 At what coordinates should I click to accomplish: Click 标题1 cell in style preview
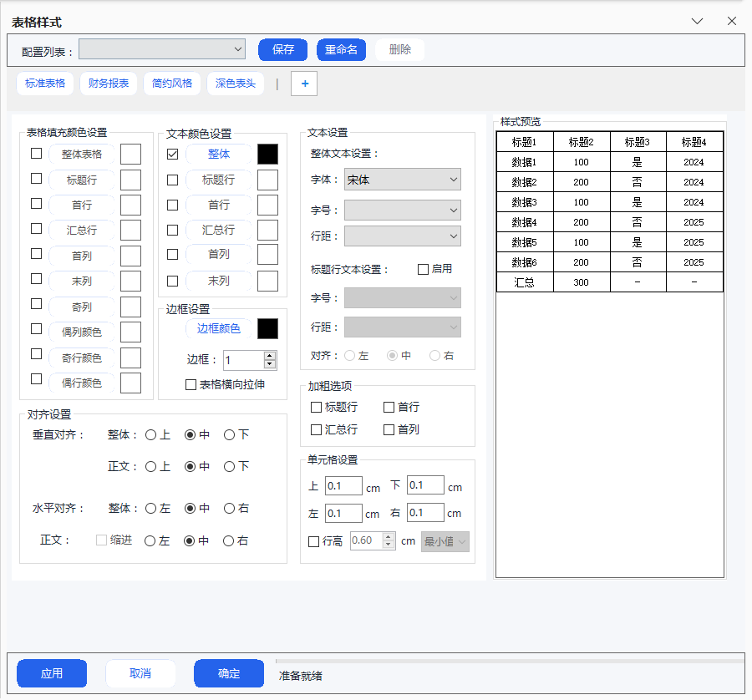coord(524,142)
